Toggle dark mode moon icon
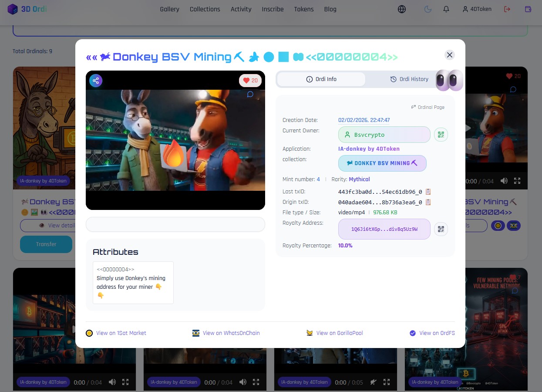The height and width of the screenshot is (392, 542). [x=428, y=9]
